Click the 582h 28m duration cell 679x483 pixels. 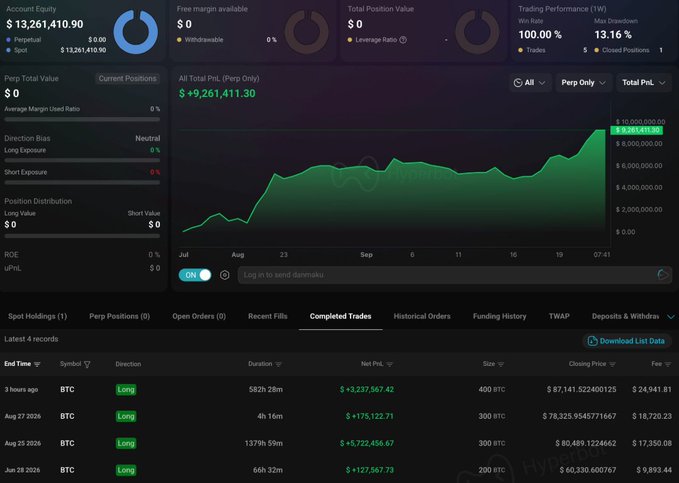(x=265, y=389)
